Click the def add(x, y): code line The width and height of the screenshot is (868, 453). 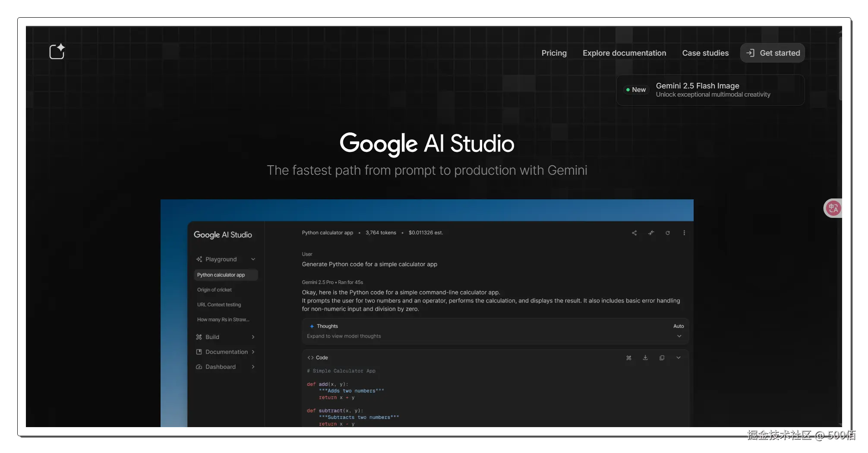click(327, 384)
